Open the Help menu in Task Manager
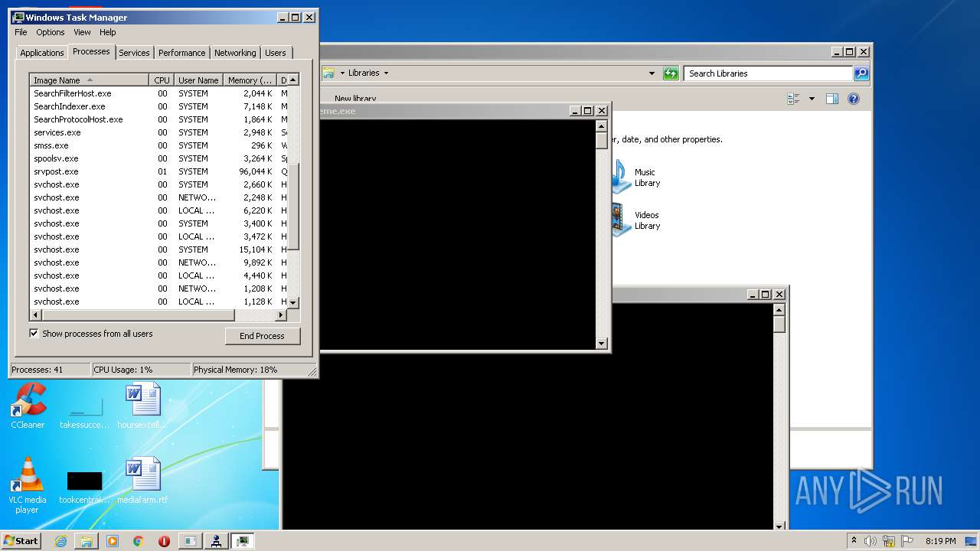The width and height of the screenshot is (980, 551). [108, 32]
